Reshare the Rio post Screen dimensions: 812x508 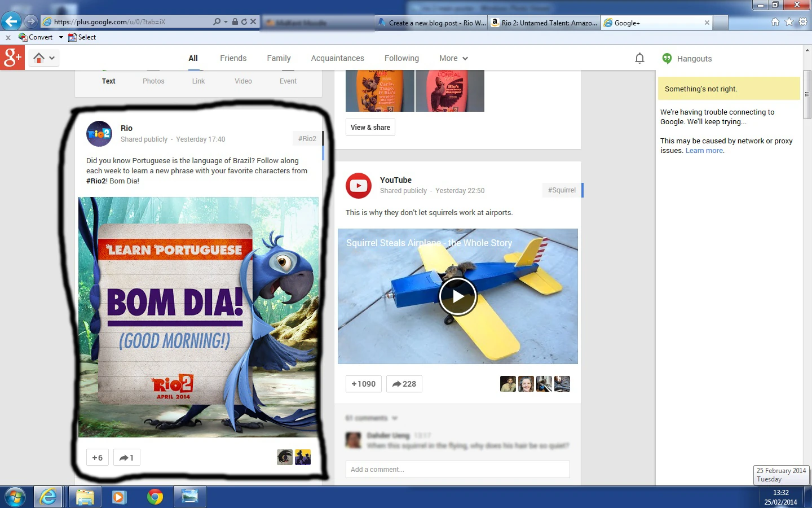(126, 458)
